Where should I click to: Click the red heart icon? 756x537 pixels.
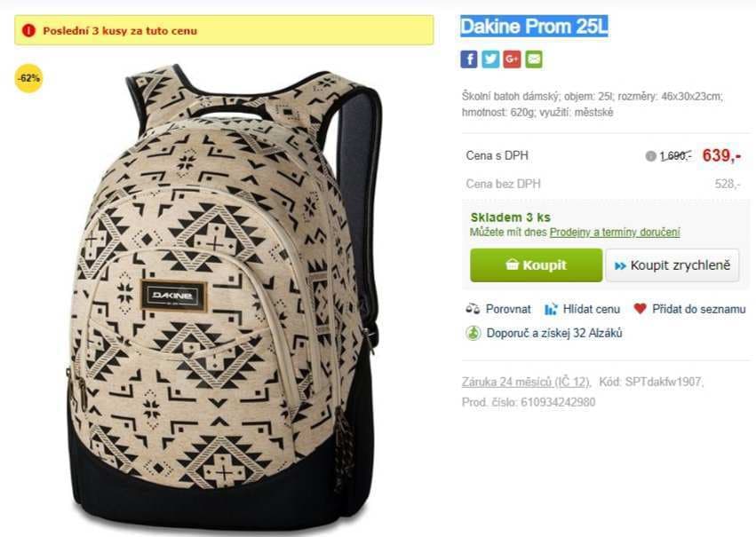coord(640,308)
